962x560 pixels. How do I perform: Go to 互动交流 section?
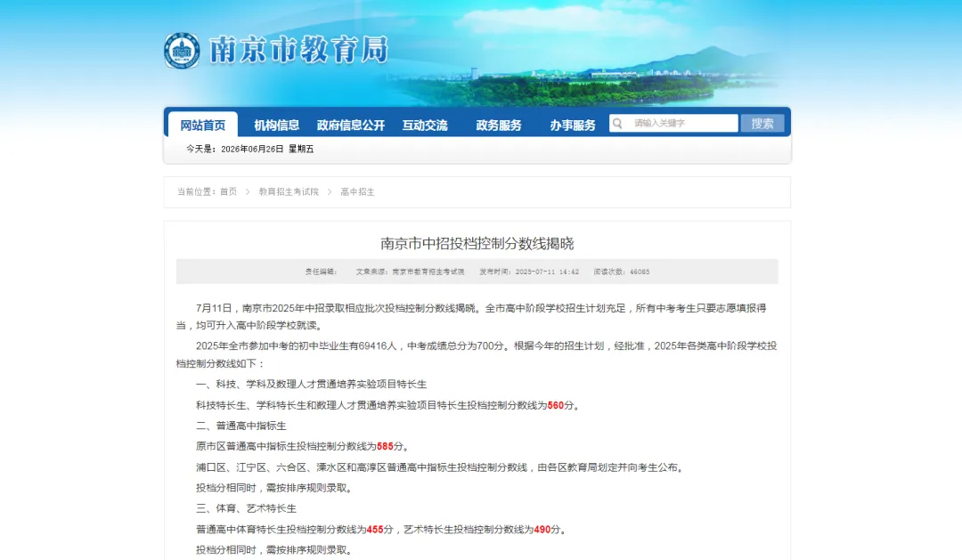pos(425,126)
